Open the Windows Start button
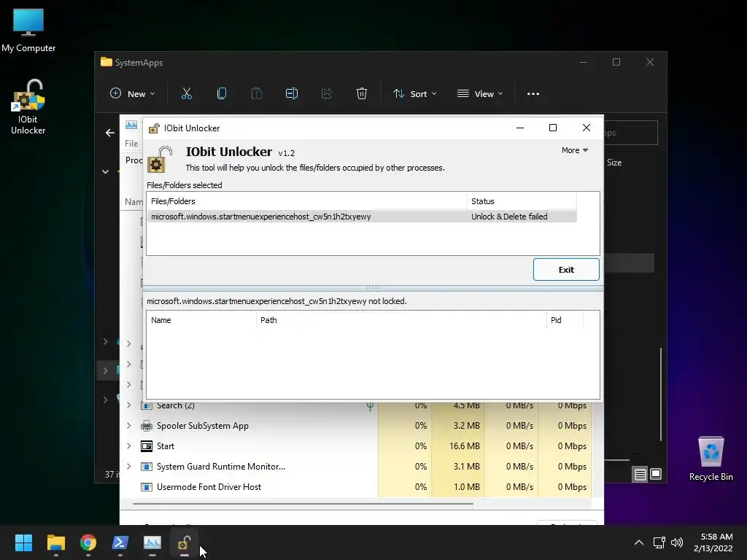This screenshot has width=747, height=560. click(x=23, y=542)
